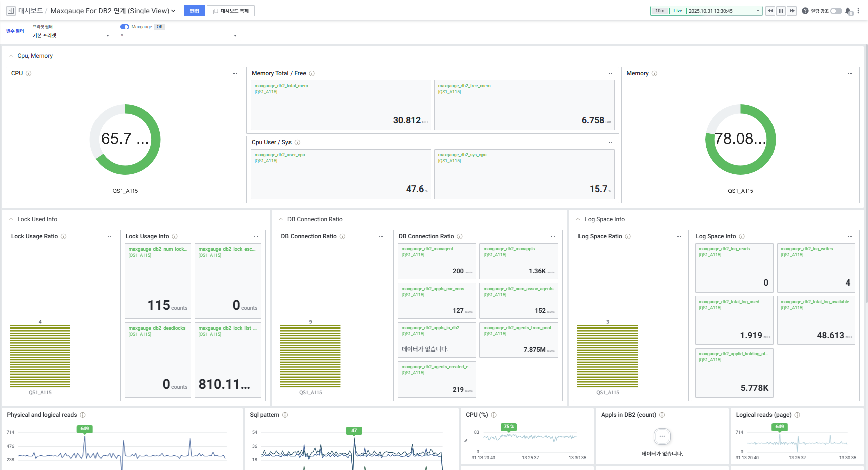
Task: Expand the dashboard title dropdown chevron
Action: (x=173, y=11)
